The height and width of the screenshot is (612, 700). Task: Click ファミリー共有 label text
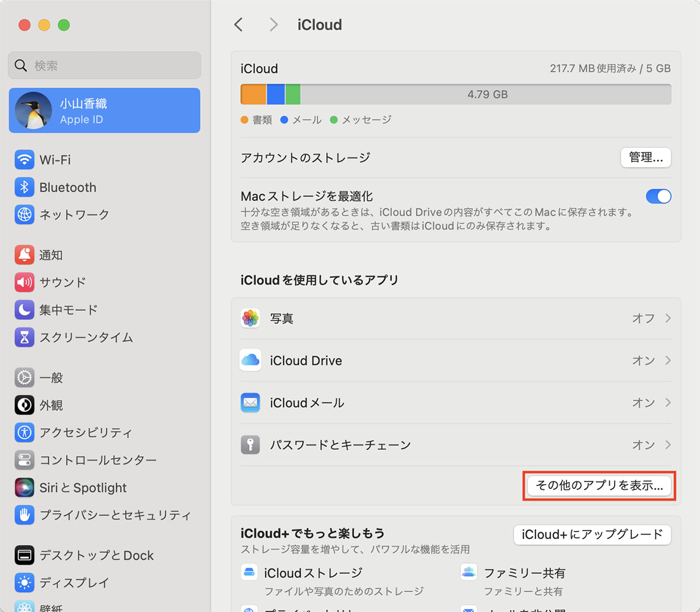click(x=525, y=573)
